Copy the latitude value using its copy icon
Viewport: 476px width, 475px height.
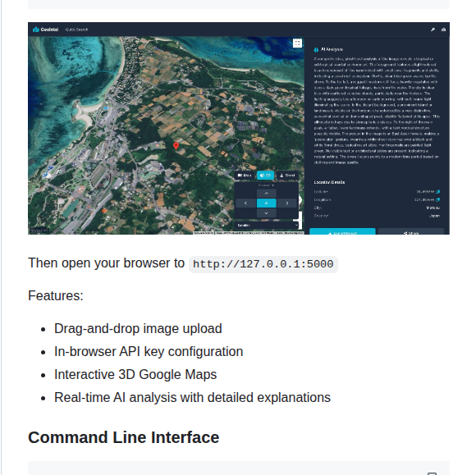point(437,192)
